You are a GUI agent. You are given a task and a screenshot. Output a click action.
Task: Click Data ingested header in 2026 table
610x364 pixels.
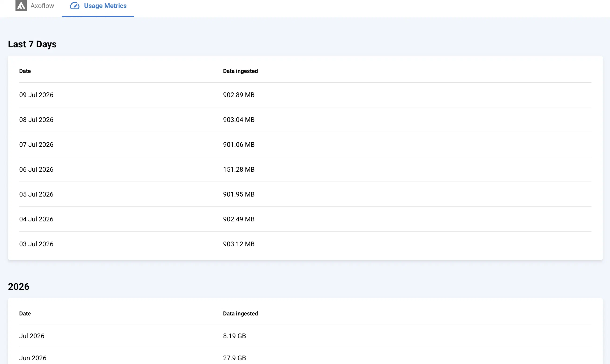click(x=240, y=314)
